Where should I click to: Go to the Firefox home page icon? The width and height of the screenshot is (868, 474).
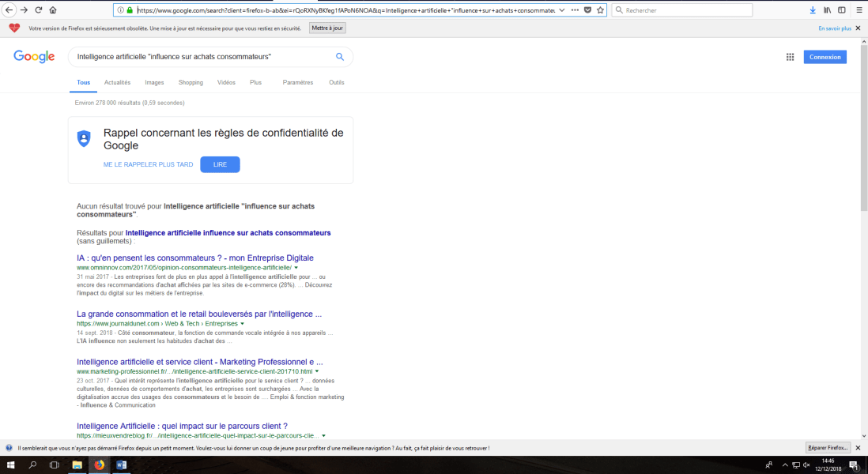tap(52, 10)
